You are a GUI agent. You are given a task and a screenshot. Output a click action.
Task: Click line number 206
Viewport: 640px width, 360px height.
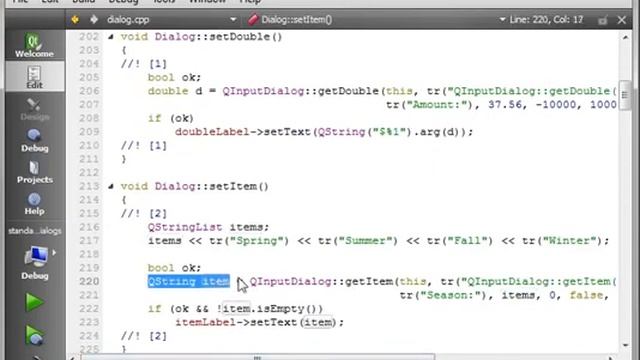click(x=89, y=91)
